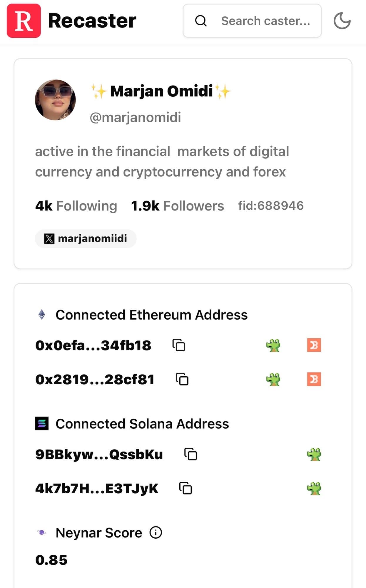The height and width of the screenshot is (588, 366).
Task: Show Neynar Score info tooltip
Action: [156, 532]
